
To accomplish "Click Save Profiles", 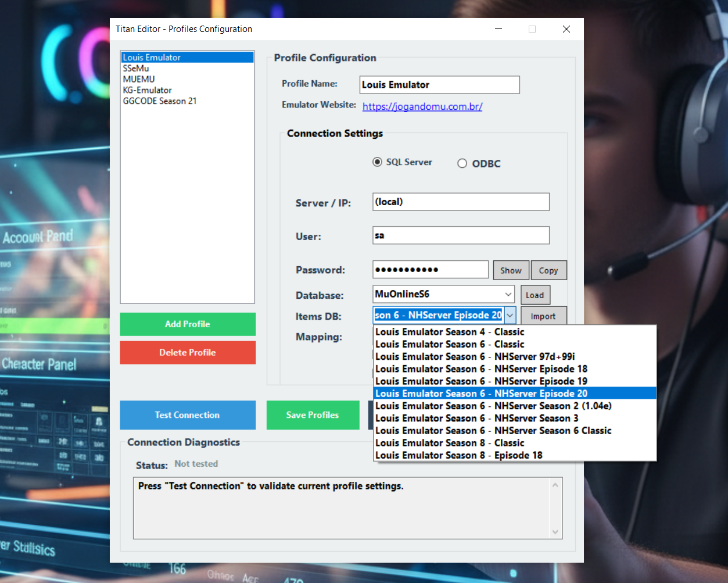I will coord(313,414).
